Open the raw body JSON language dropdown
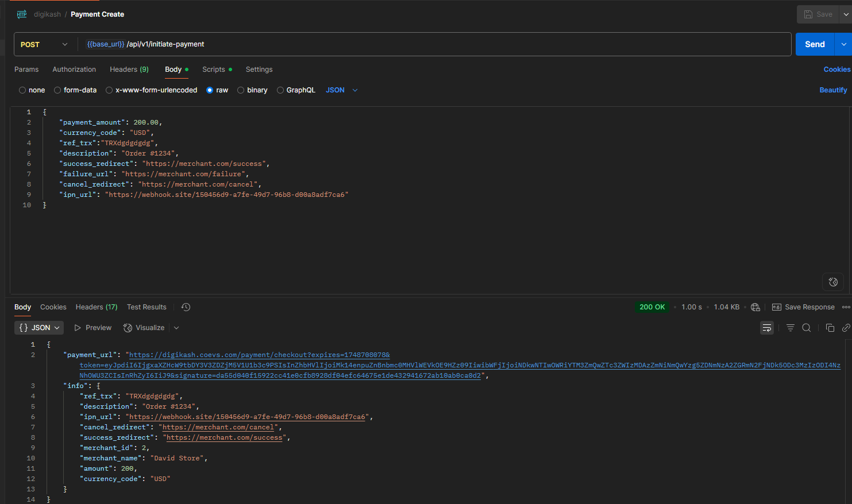 [x=342, y=90]
